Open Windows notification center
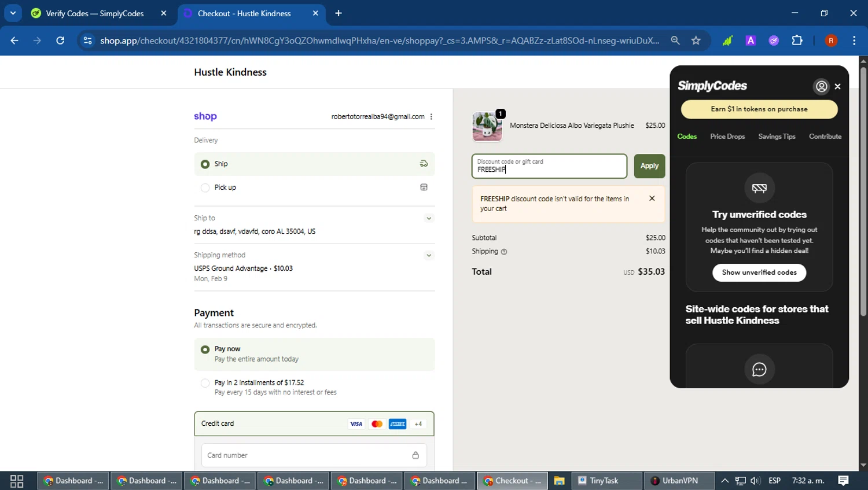The width and height of the screenshot is (868, 490). (843, 481)
